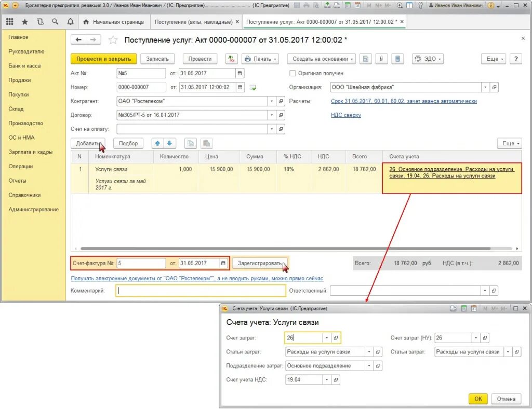Copy rows icon in table toolbar

[x=190, y=143]
